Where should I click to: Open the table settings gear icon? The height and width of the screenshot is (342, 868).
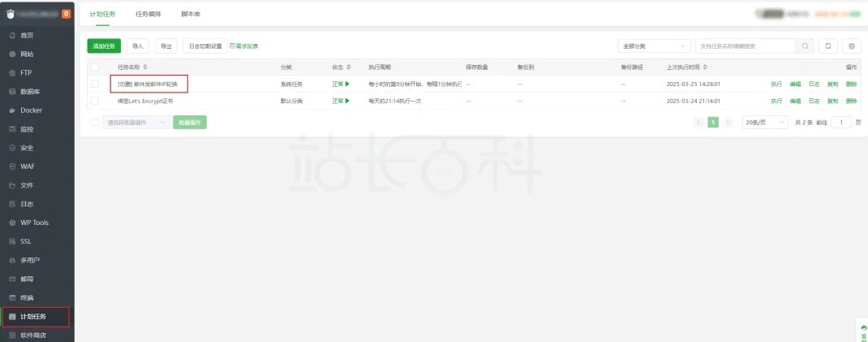pos(851,46)
